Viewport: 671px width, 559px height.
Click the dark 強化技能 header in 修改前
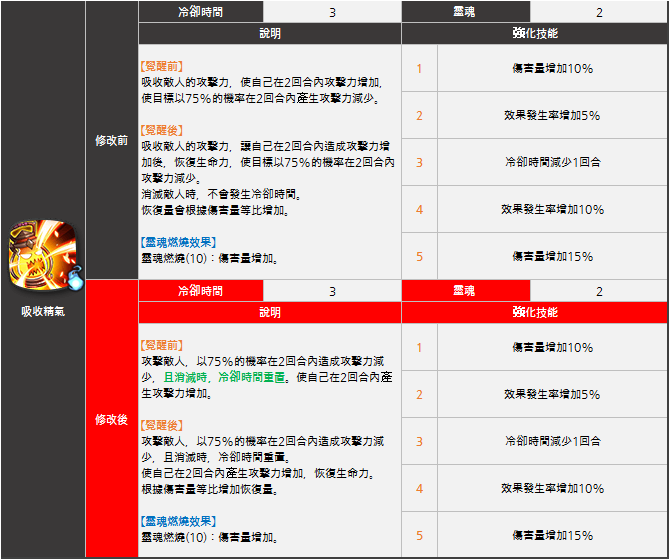click(535, 33)
